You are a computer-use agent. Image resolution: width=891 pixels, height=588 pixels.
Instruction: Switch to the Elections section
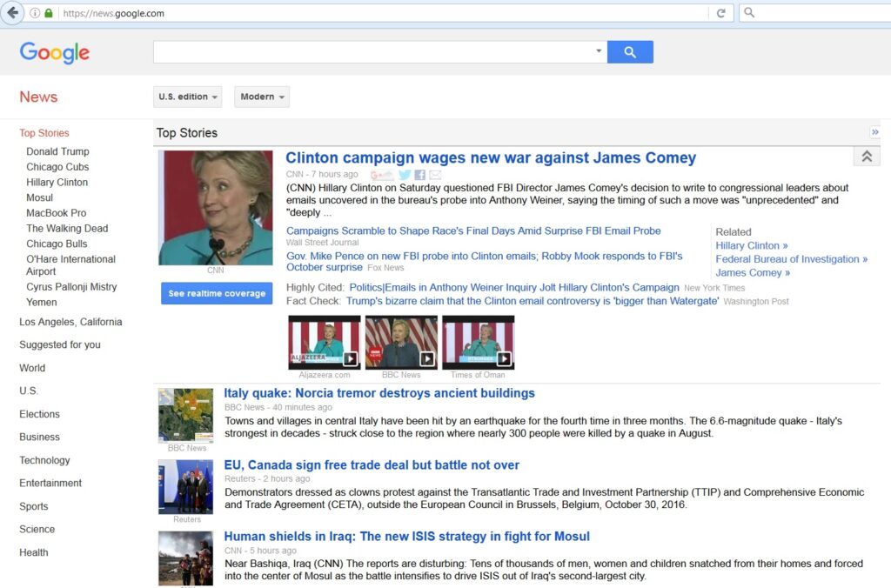pyautogui.click(x=39, y=414)
